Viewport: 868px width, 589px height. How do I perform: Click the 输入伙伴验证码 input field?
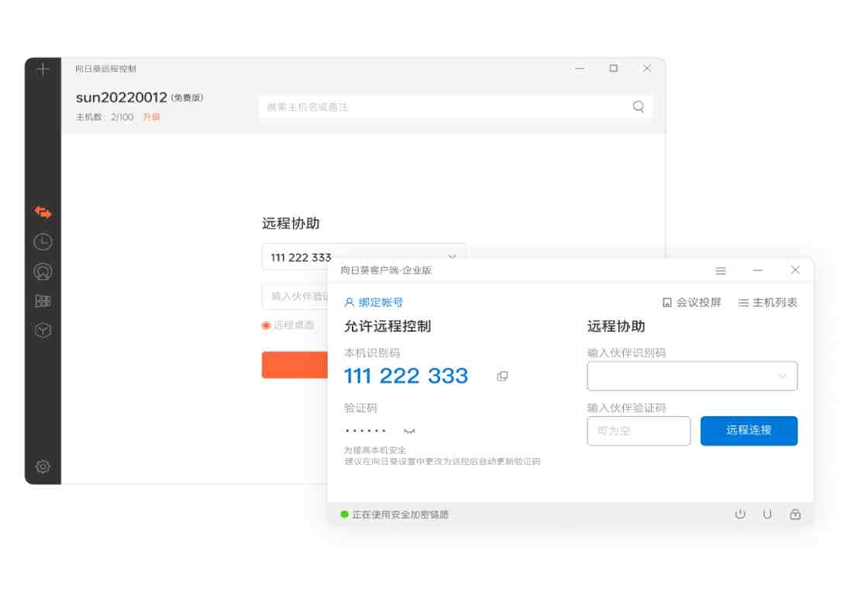(x=639, y=431)
